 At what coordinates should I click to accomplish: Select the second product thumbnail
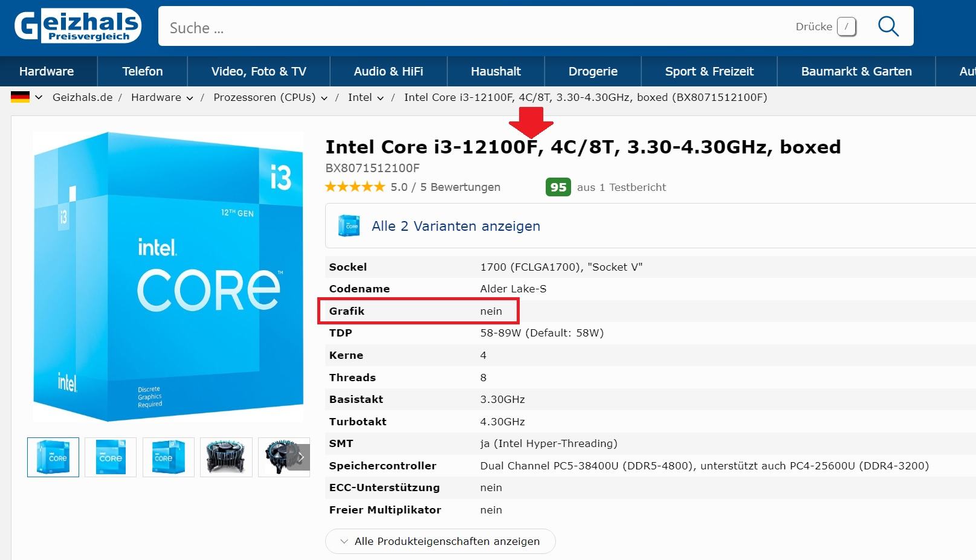[111, 457]
